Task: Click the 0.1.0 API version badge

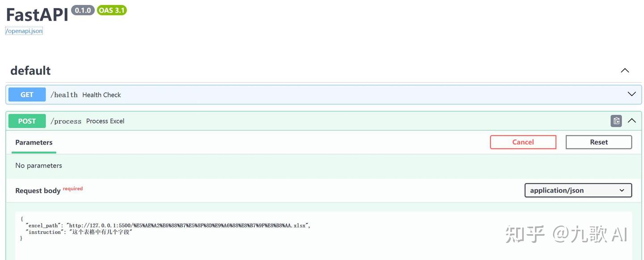Action: point(83,10)
